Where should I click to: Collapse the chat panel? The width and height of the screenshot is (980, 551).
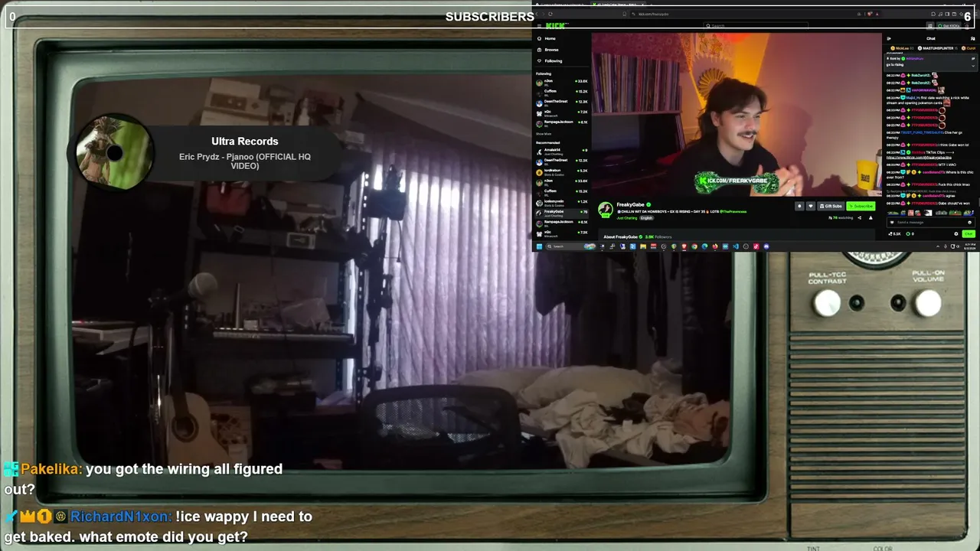(x=889, y=38)
